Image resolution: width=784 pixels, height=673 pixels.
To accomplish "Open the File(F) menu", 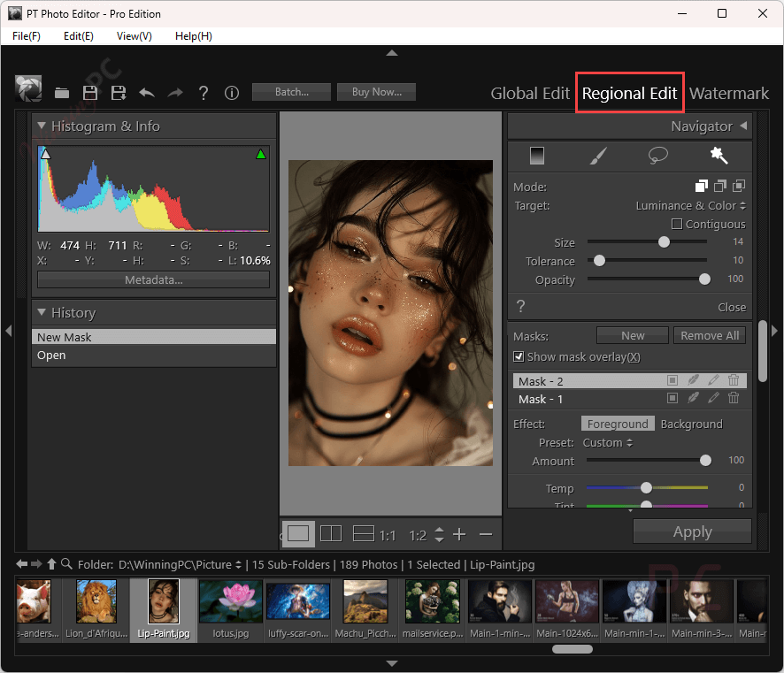I will 27,36.
